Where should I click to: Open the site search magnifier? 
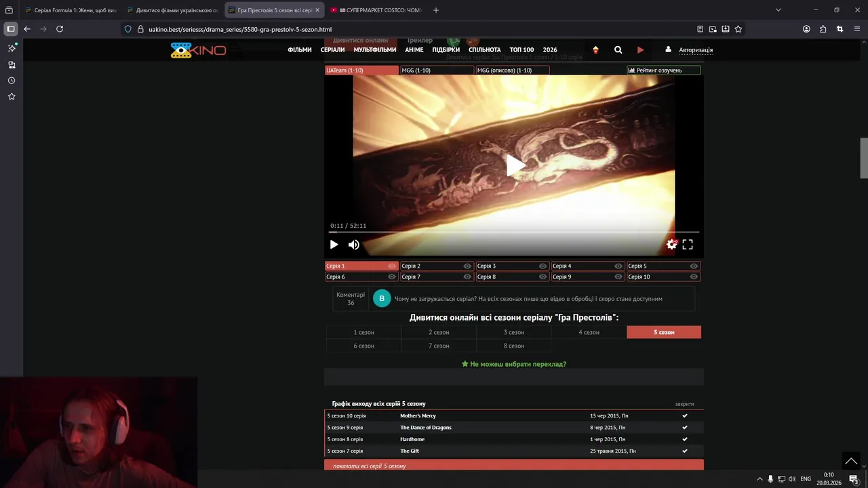tap(618, 49)
